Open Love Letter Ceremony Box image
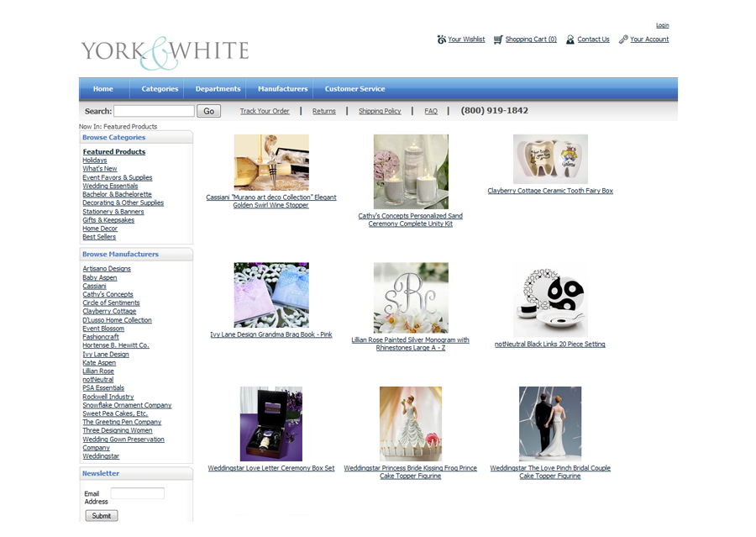This screenshot has height=537, width=756. point(271,424)
